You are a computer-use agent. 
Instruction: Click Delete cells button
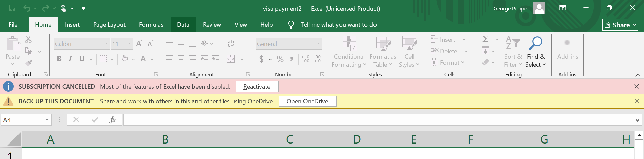[444, 51]
